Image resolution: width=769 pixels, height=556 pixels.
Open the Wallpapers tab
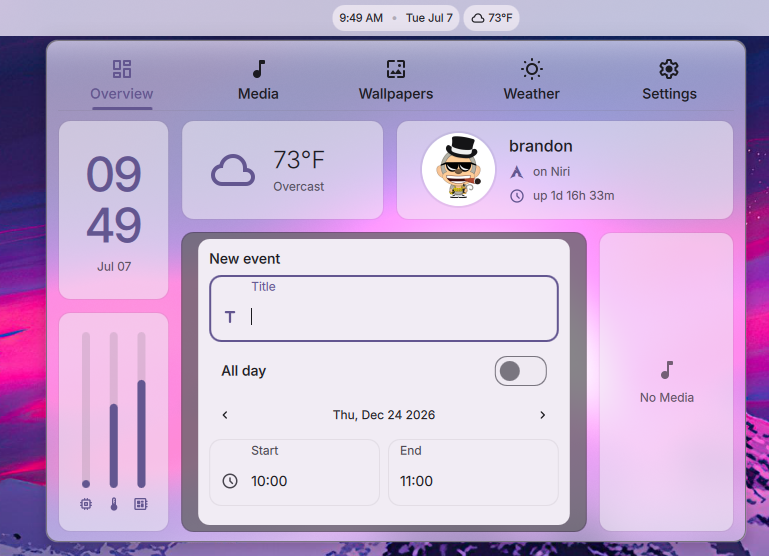pyautogui.click(x=396, y=80)
